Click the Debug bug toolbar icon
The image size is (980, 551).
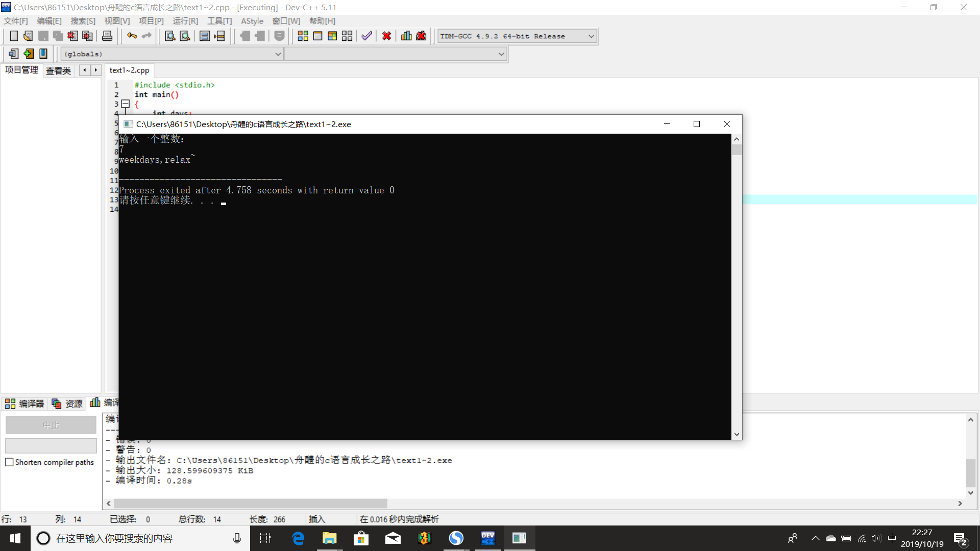[421, 36]
